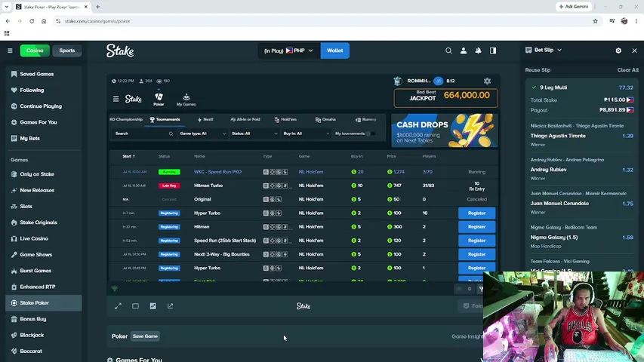
Task: Enter fullscreen mode for the game
Action: click(x=118, y=306)
